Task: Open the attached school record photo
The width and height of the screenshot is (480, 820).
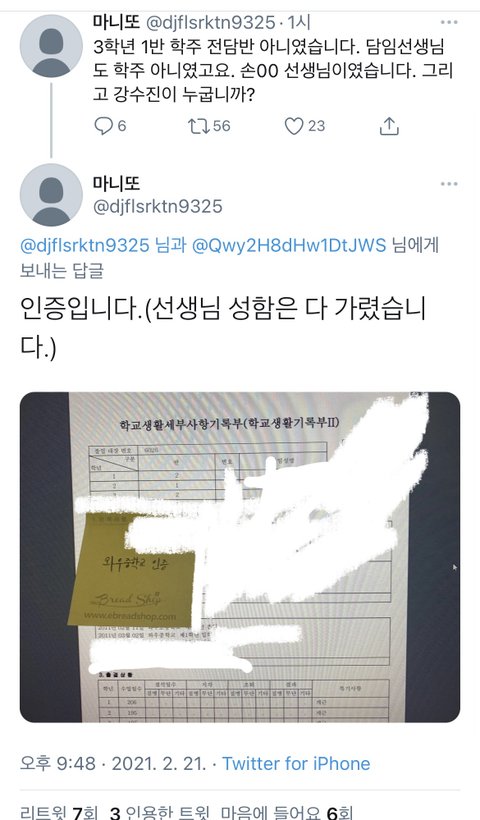Action: 240,557
